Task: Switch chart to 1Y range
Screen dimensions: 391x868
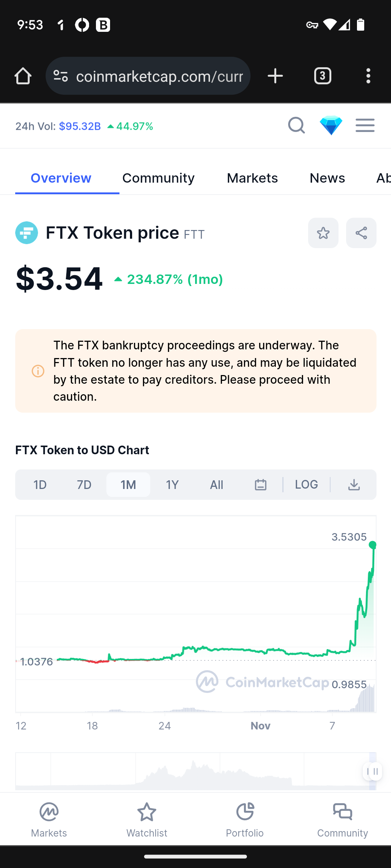Action: [172, 485]
